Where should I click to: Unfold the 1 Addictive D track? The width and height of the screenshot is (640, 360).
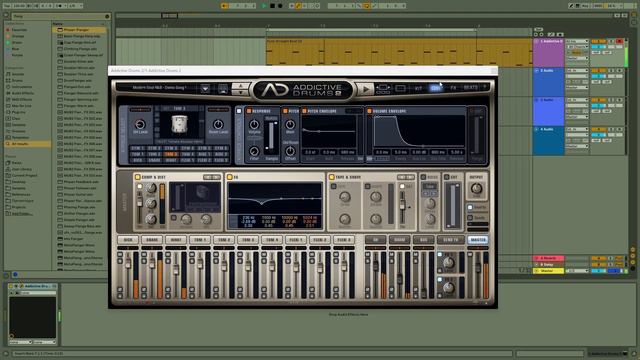[536, 42]
